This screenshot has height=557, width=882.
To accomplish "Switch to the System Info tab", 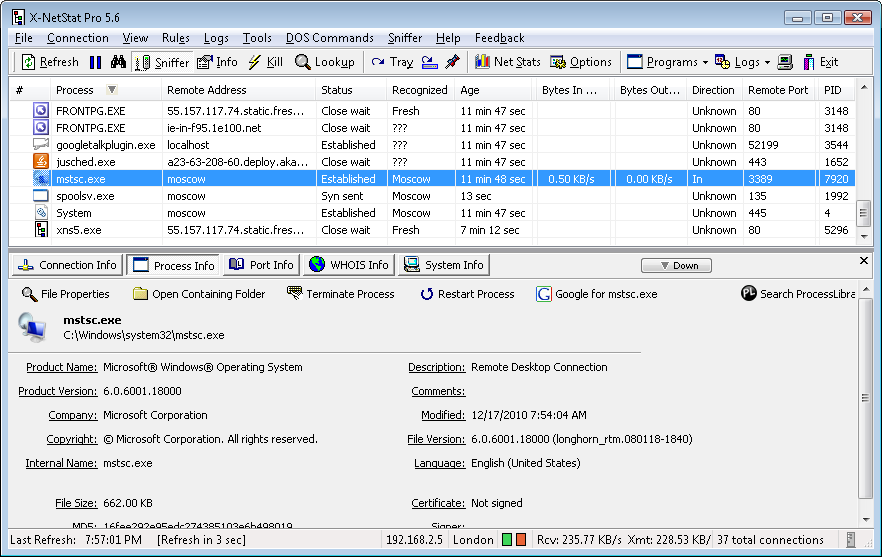I will coord(444,265).
